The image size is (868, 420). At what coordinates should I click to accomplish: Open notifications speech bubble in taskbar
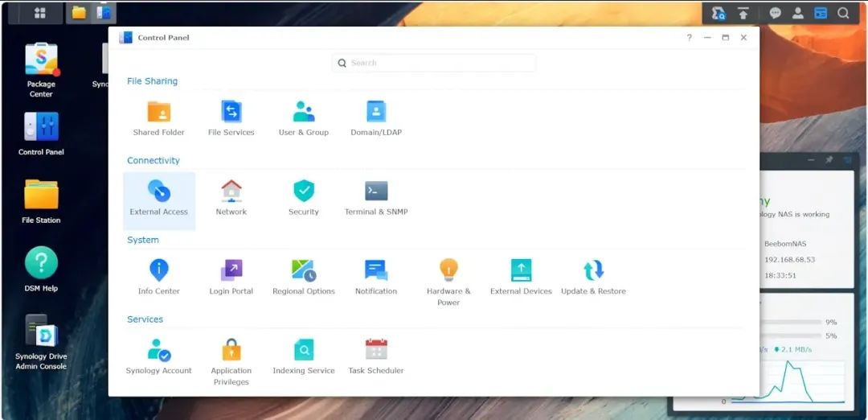(775, 14)
